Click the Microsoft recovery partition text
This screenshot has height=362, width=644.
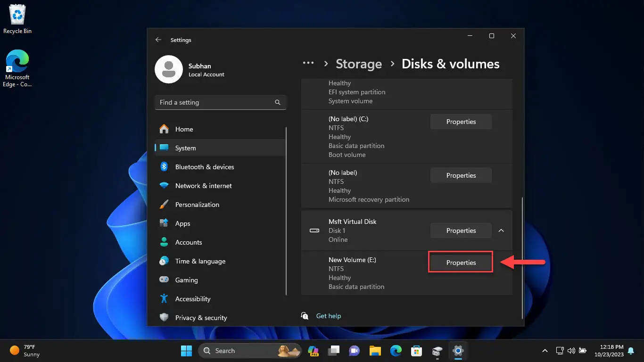coord(369,199)
